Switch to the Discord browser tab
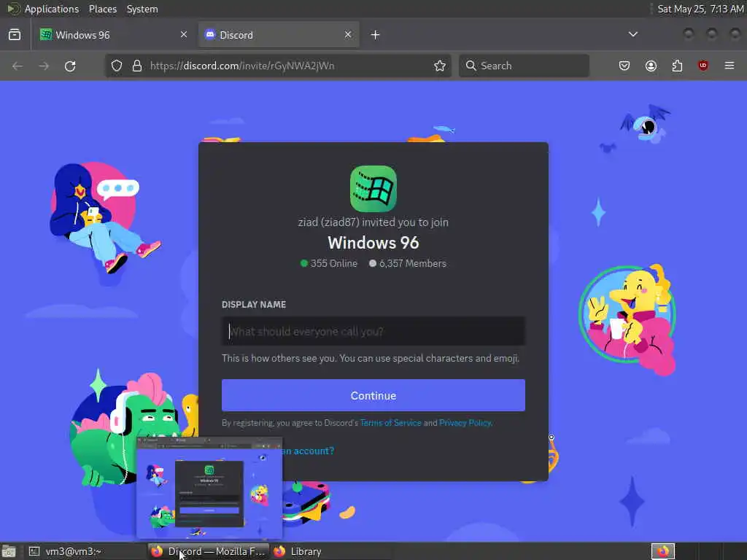The image size is (747, 560). point(279,35)
